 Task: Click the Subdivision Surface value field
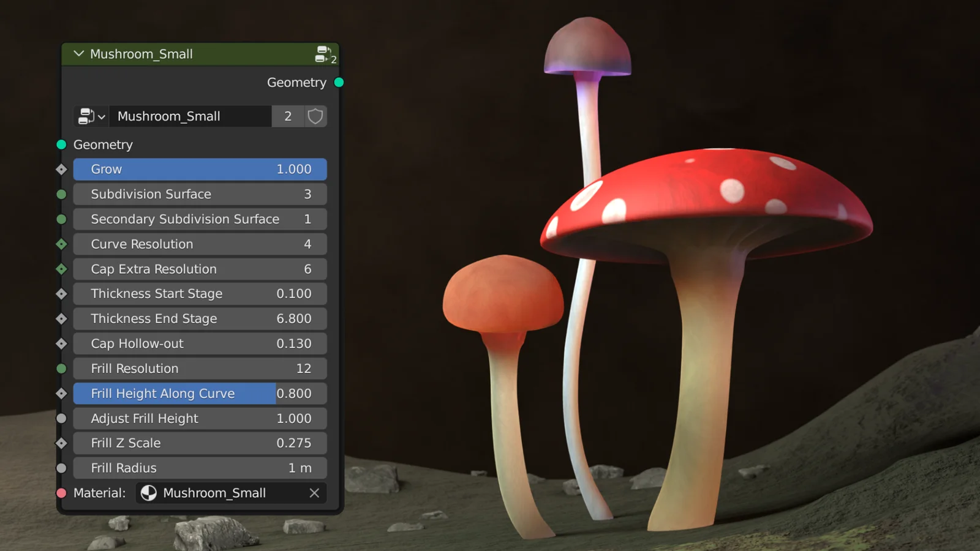200,194
